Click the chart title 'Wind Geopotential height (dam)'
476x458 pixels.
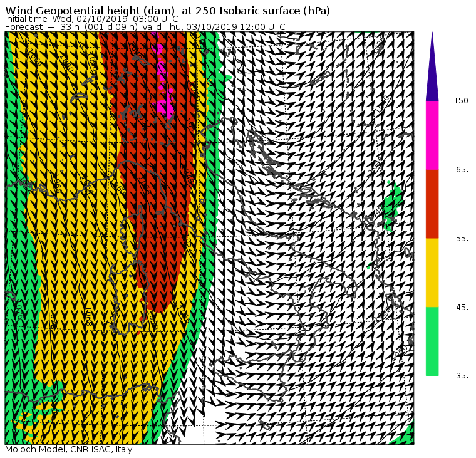tap(90, 11)
